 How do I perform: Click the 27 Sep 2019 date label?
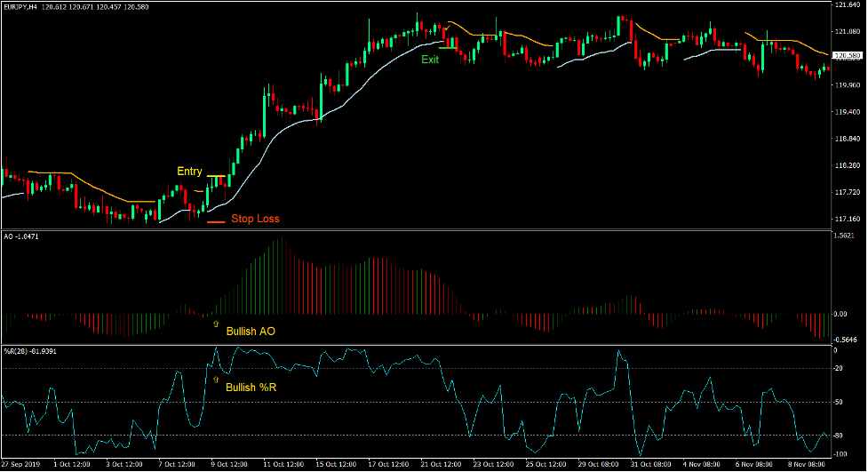[x=22, y=464]
